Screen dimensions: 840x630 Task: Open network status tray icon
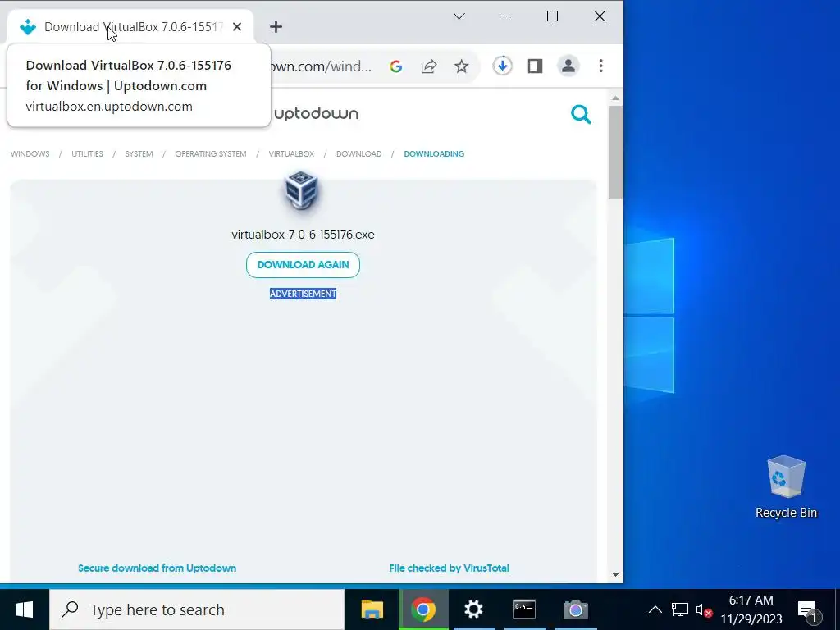coord(680,609)
